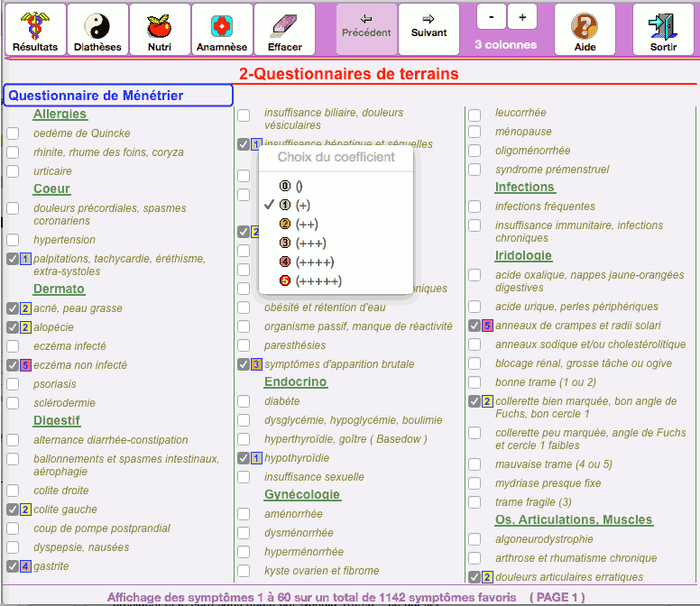This screenshot has height=606, width=700.
Task: Click the Sortir exit icon
Action: pos(663,30)
